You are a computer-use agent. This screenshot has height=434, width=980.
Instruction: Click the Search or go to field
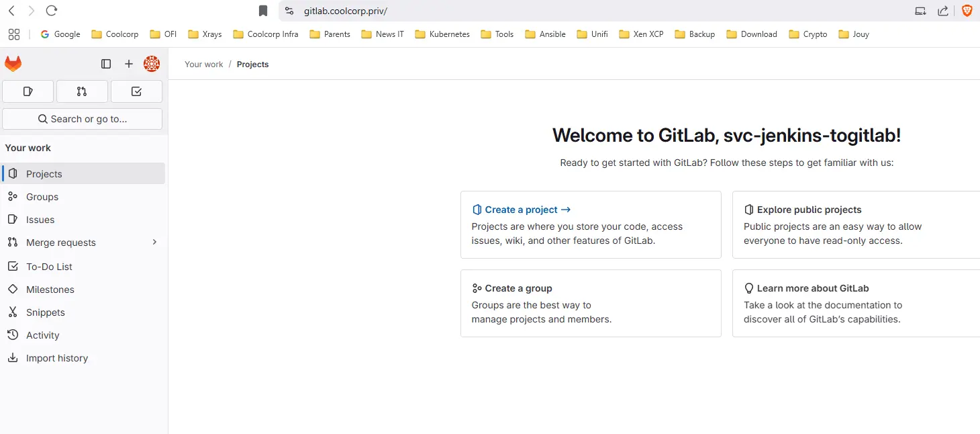82,119
